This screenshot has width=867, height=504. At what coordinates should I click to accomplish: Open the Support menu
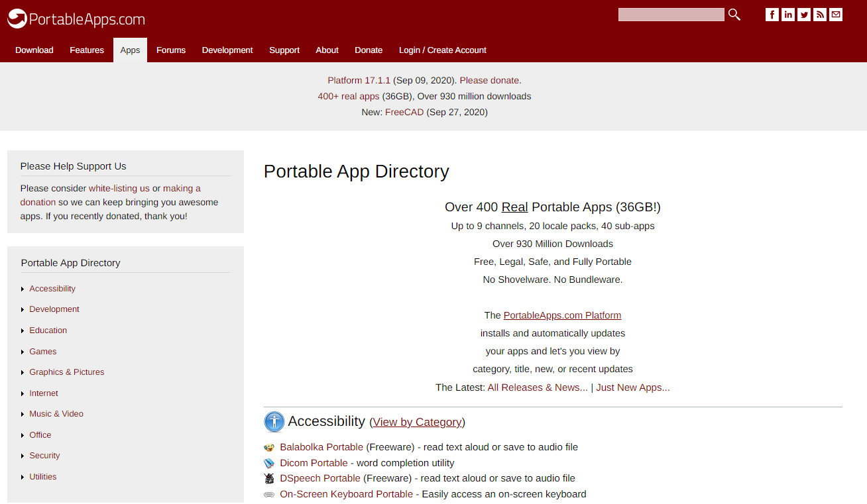[284, 50]
